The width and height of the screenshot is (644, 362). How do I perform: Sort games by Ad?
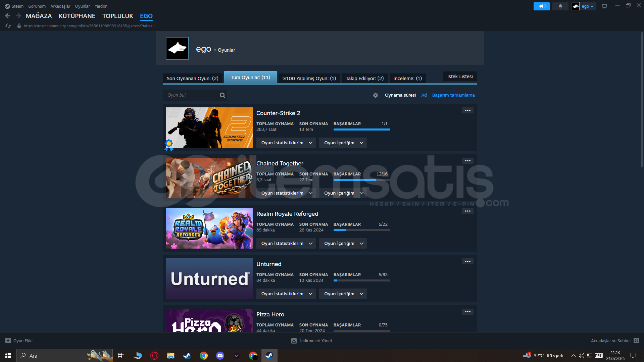[424, 95]
